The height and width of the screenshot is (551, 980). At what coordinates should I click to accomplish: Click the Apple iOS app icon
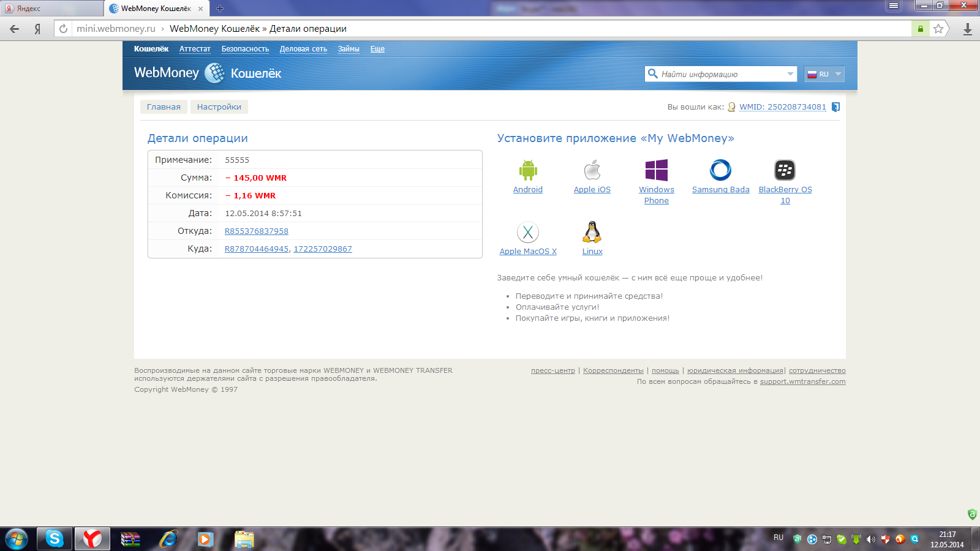pos(592,170)
